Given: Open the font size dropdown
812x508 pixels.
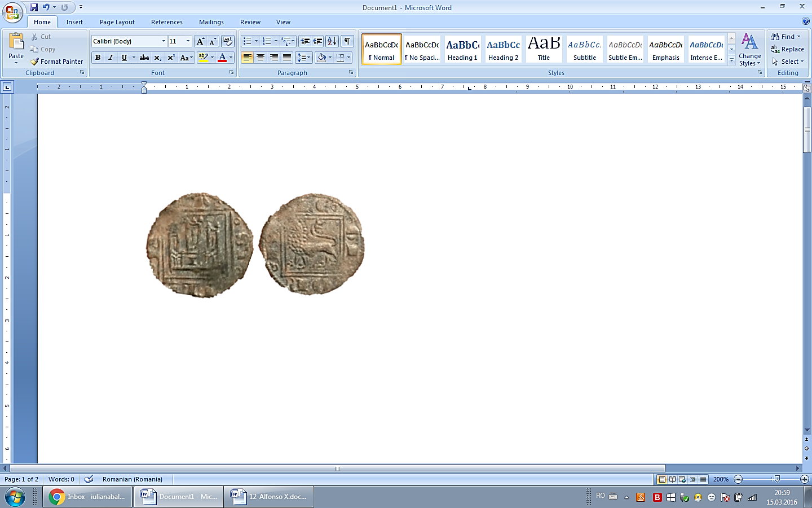Looking at the screenshot, I should (x=188, y=41).
